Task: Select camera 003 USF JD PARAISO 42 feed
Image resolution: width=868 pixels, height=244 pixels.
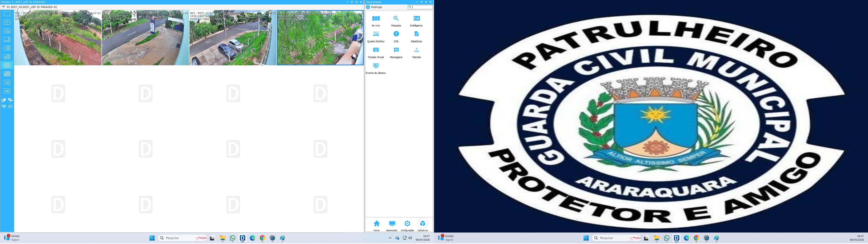Action: [x=233, y=38]
